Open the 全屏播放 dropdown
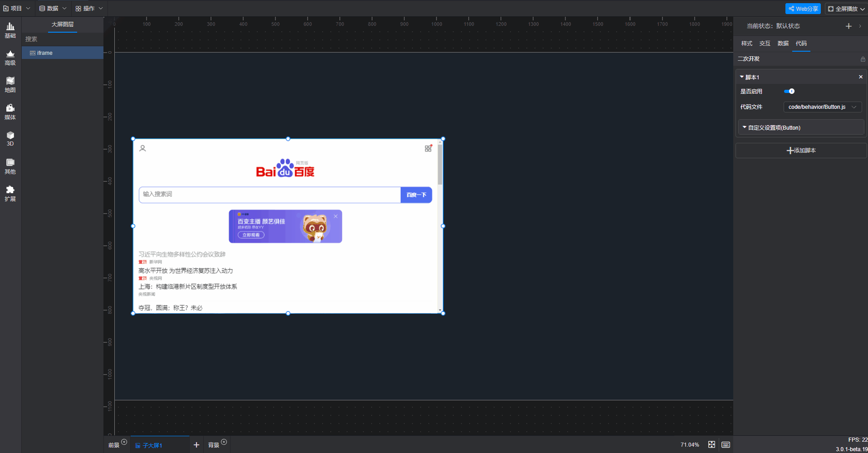The image size is (868, 453). (x=846, y=9)
